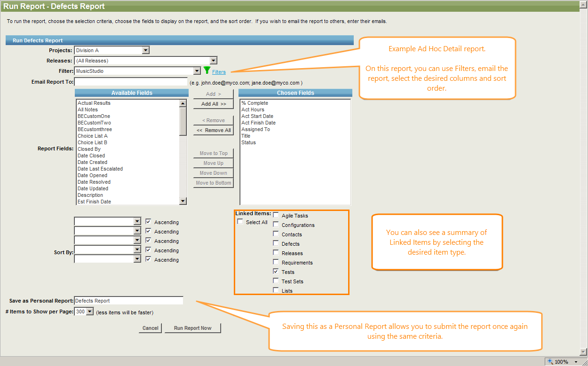Image resolution: width=588 pixels, height=366 pixels.
Task: Open the Releases dropdown list
Action: click(213, 61)
